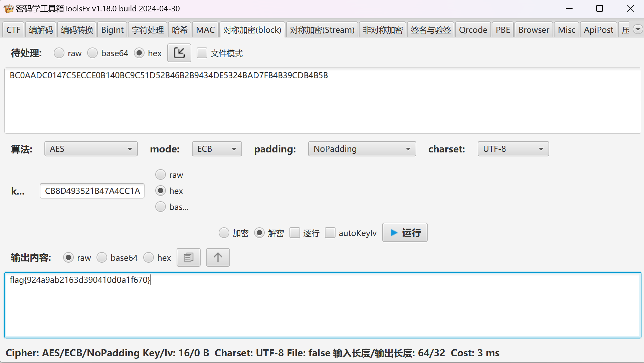The height and width of the screenshot is (363, 644).
Task: Minimize the ToolsFx window
Action: tap(569, 9)
